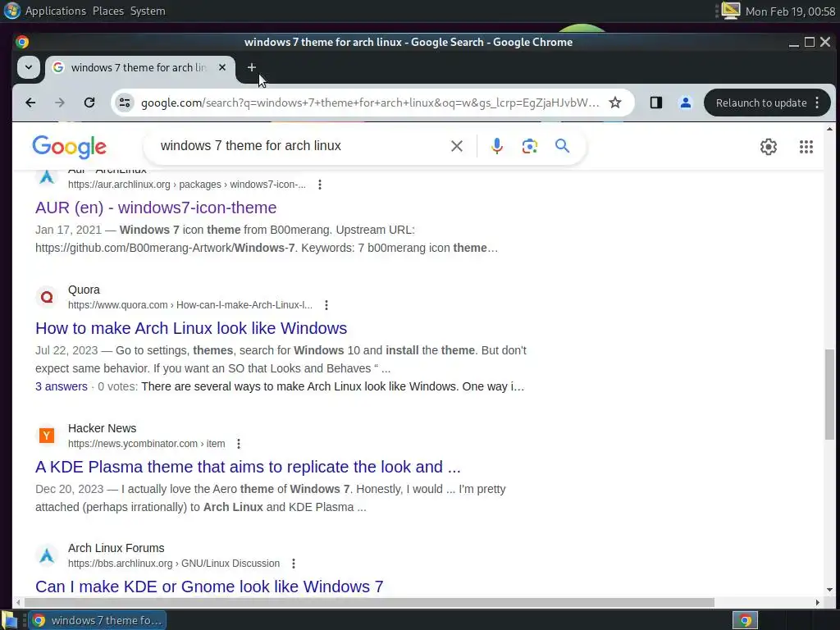Viewport: 840px width, 630px height.
Task: Click the Arch Linux Forums favicon
Action: coord(47,555)
